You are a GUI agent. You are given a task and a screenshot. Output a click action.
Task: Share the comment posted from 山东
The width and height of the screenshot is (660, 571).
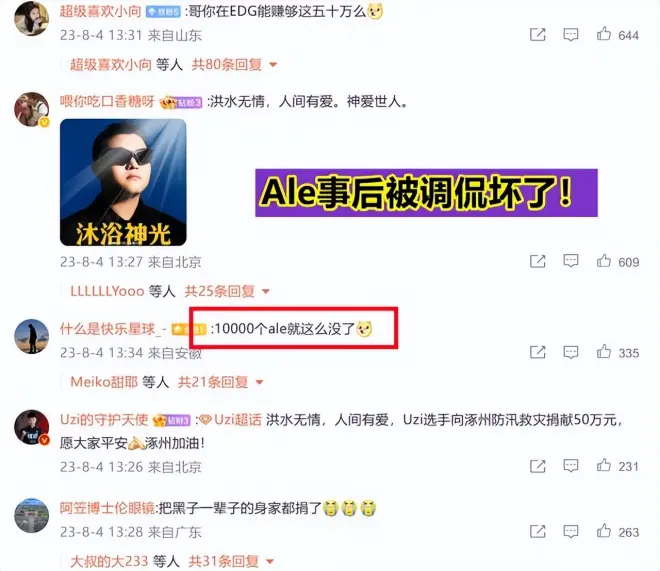tap(538, 35)
